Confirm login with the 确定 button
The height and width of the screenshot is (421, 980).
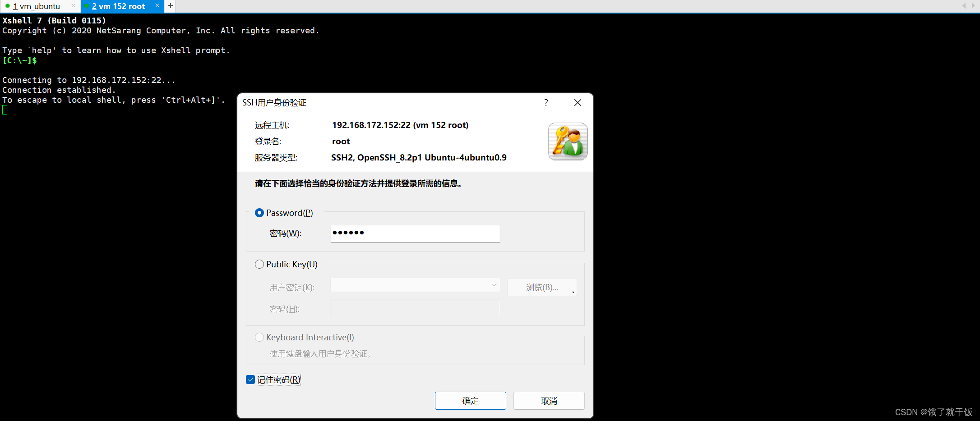point(471,401)
